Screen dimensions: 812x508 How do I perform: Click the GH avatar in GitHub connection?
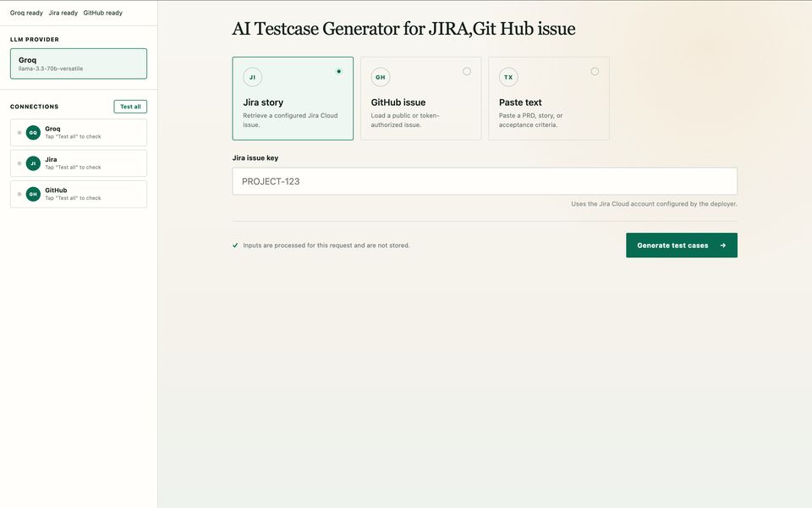coord(33,195)
